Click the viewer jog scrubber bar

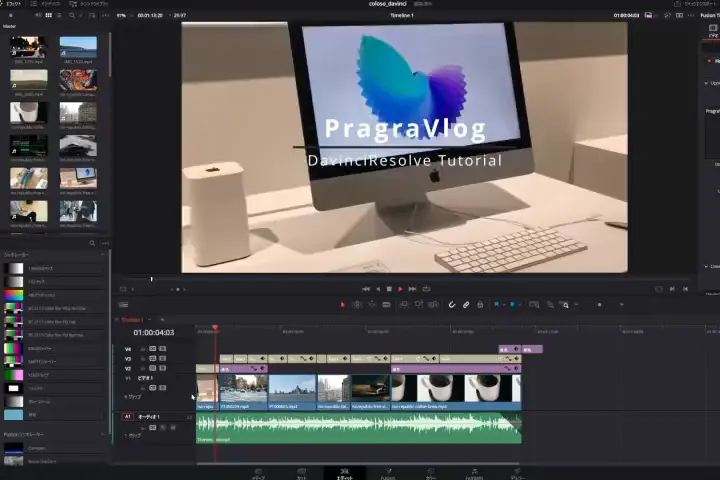click(404, 279)
